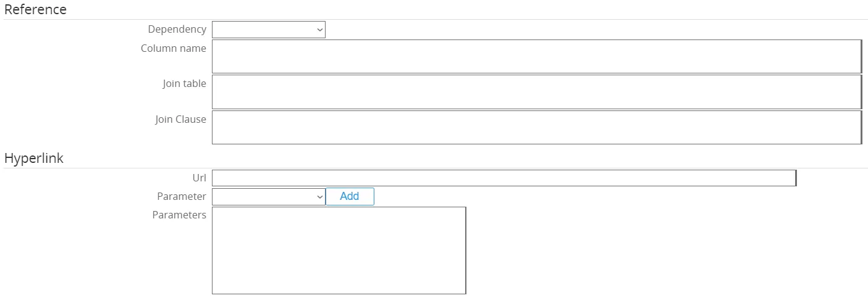Place cursor in the Join Clause text area
The image size is (868, 298).
536,128
